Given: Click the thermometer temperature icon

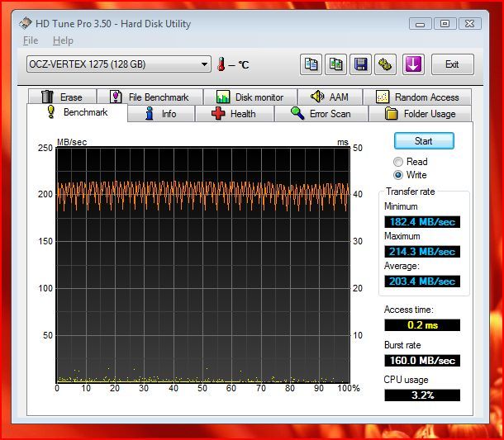Looking at the screenshot, I should (221, 64).
